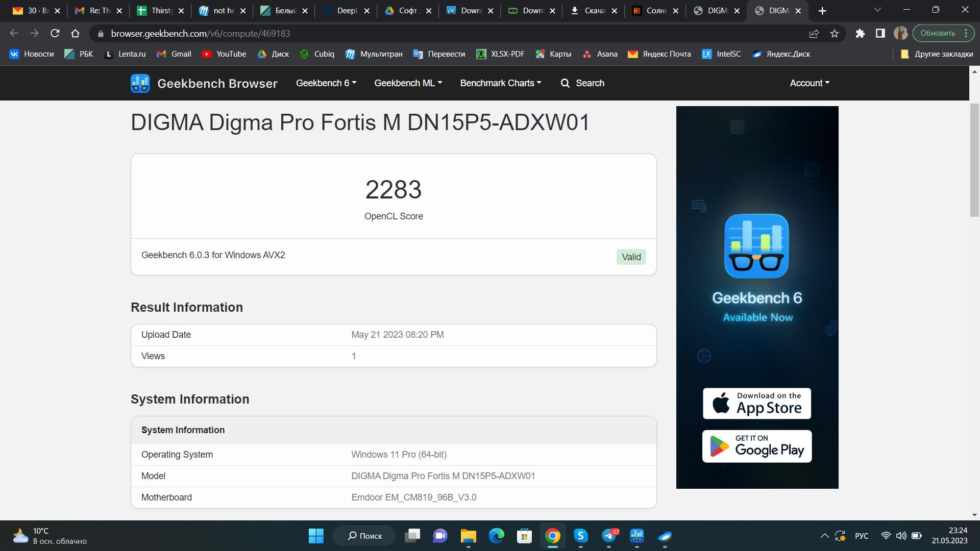The width and height of the screenshot is (980, 551).
Task: Open a new browser tab with plus button
Action: [822, 11]
